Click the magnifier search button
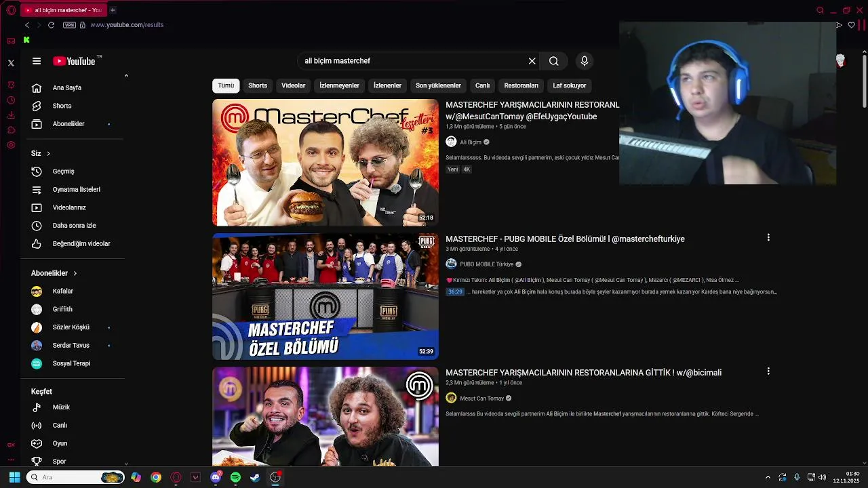 tap(554, 61)
